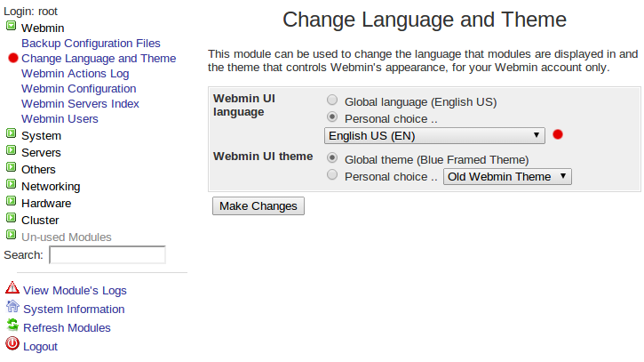Click the View Module's Logs warning icon
644x362 pixels.
12,287
